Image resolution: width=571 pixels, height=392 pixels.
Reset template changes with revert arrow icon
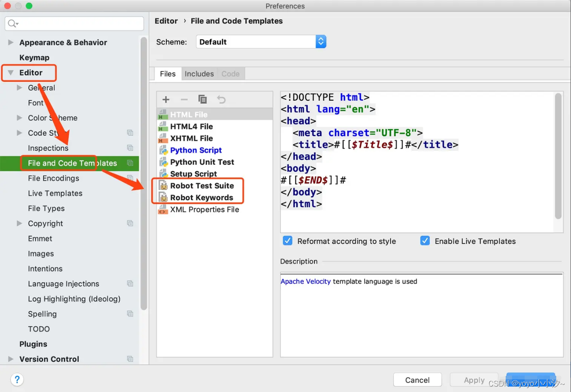pos(221,99)
